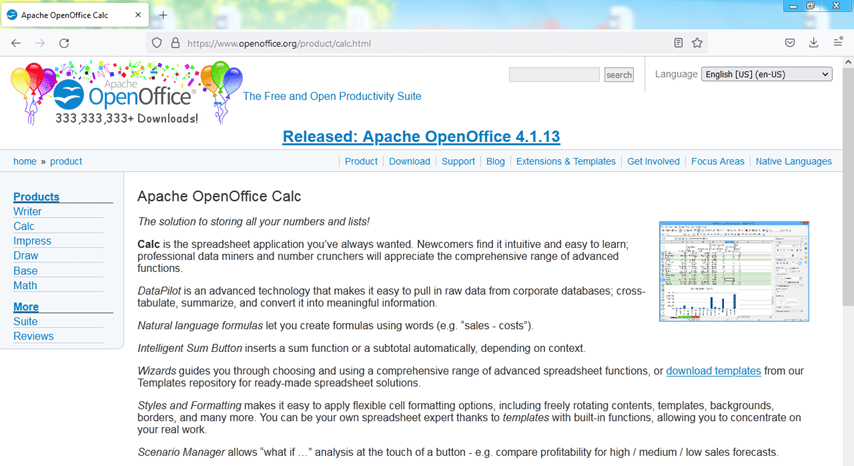Close the Apache OpenOffice Calc tab

(x=136, y=15)
